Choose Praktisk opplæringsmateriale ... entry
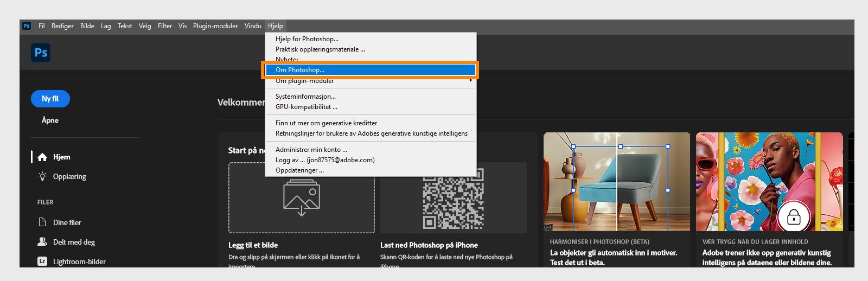 tap(371, 49)
